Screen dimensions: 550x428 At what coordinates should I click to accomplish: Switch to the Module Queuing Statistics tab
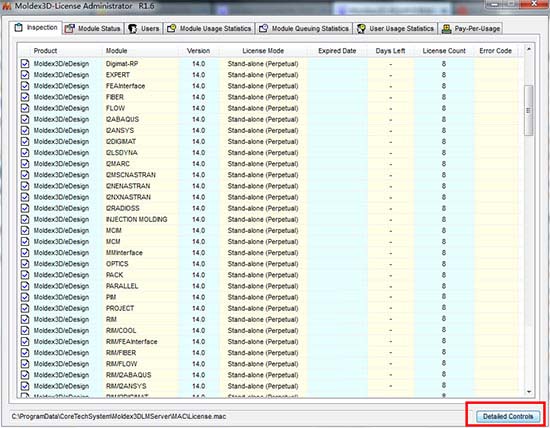(304, 28)
